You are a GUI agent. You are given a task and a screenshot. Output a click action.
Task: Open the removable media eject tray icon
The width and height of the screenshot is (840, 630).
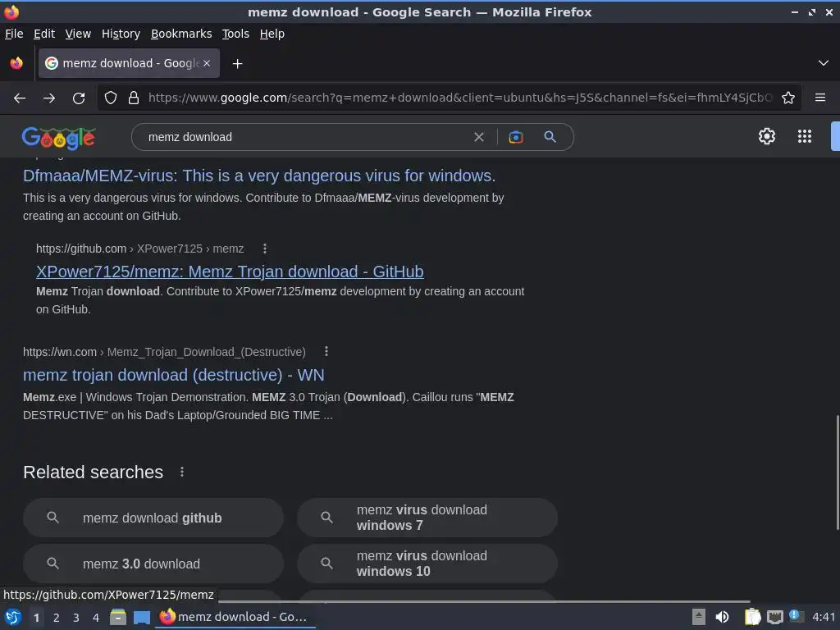point(699,617)
